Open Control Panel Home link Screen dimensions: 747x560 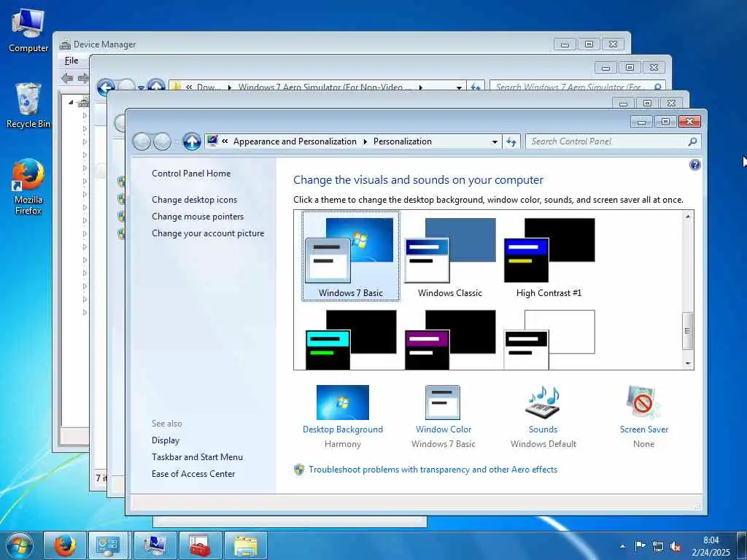coord(191,174)
